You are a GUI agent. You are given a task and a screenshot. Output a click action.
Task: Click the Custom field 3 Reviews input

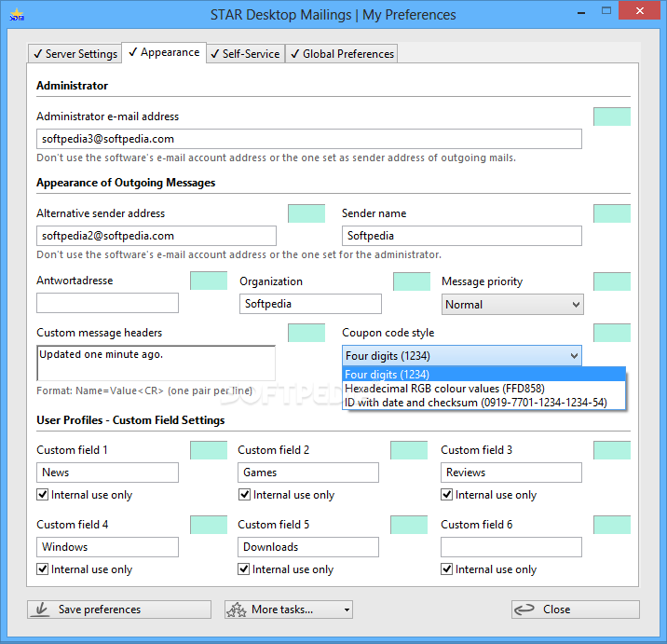coord(511,473)
